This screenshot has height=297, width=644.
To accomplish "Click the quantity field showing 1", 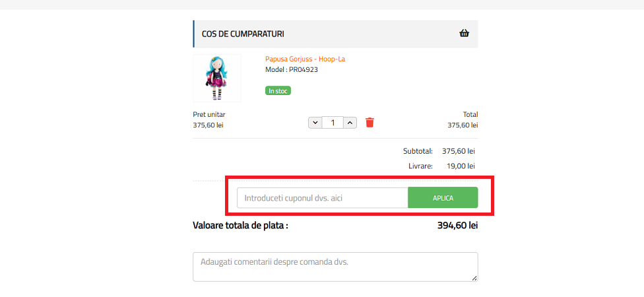I will click(x=333, y=122).
